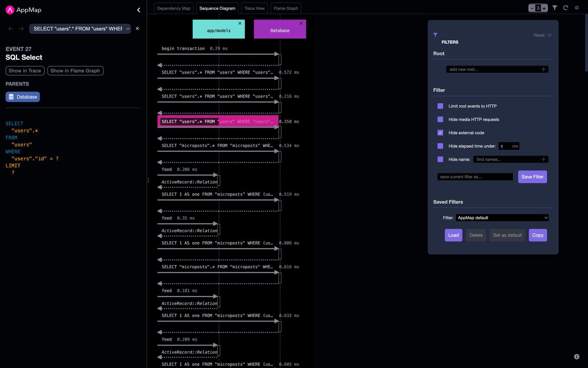Screen dimensions: 588x368
Task: Go back to the previous selection
Action: pyautogui.click(x=11, y=29)
